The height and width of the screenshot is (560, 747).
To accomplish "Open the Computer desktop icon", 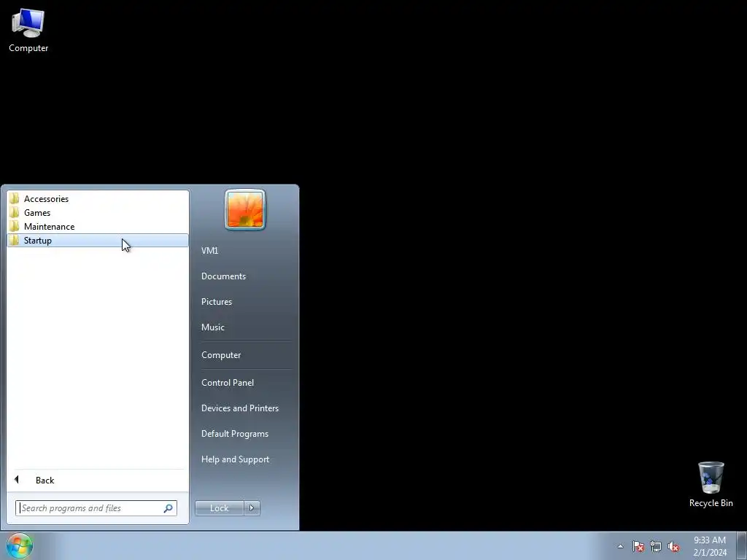I will pyautogui.click(x=28, y=31).
